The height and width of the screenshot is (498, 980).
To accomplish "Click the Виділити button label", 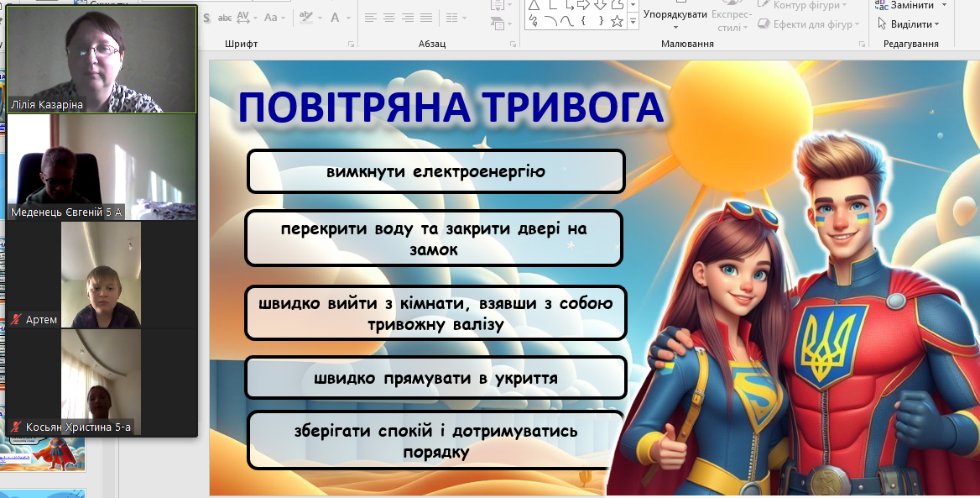I will pos(911,24).
